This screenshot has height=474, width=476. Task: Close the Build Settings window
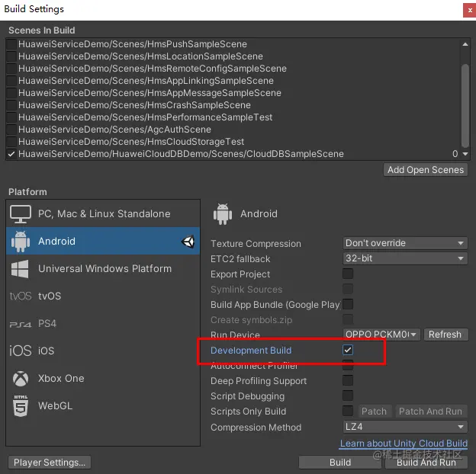pos(470,11)
